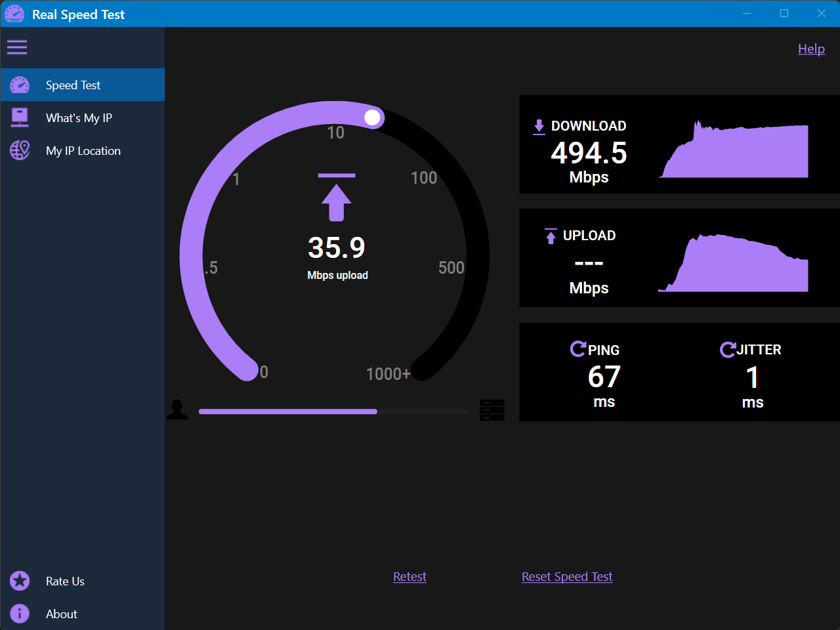Click the My IP Location globe icon
The height and width of the screenshot is (630, 840).
click(x=20, y=150)
